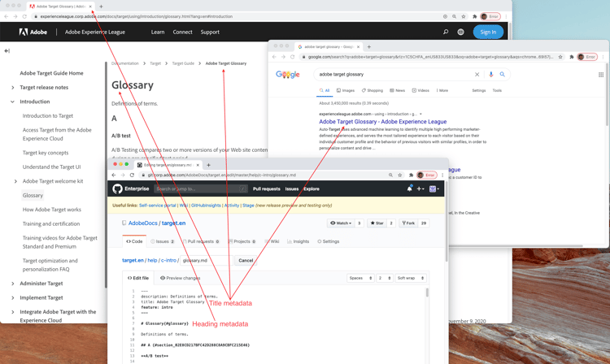Click Error profile chip in Google browser window
Screen dimensions: 610x364
click(587, 57)
